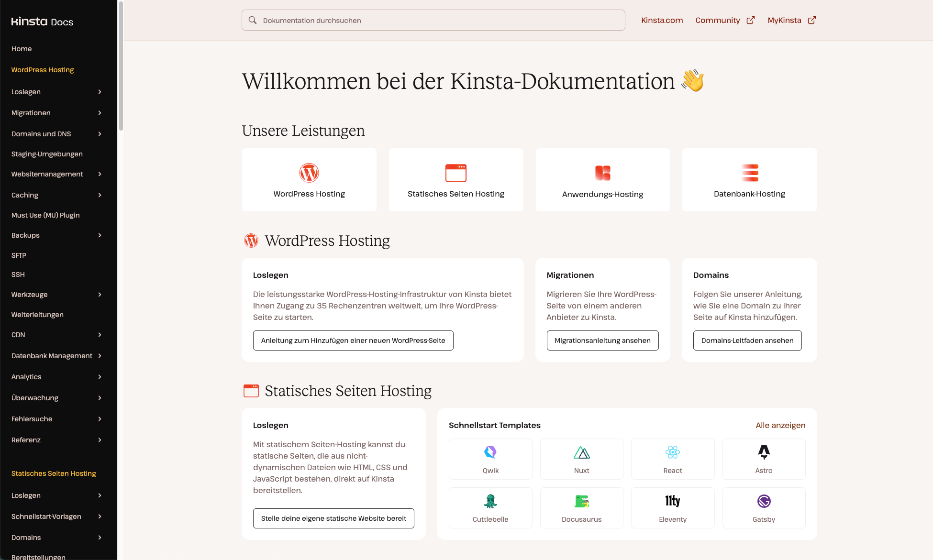Click the Datenbank-Hosting icon
The height and width of the screenshot is (560, 933).
749,173
